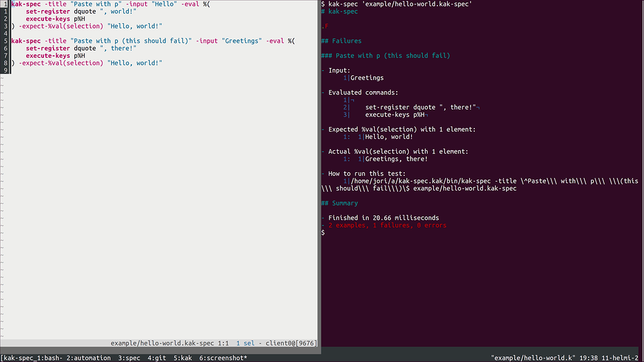644x362 pixels.
Task: Select the 4:git tmux window
Action: [x=156, y=358]
